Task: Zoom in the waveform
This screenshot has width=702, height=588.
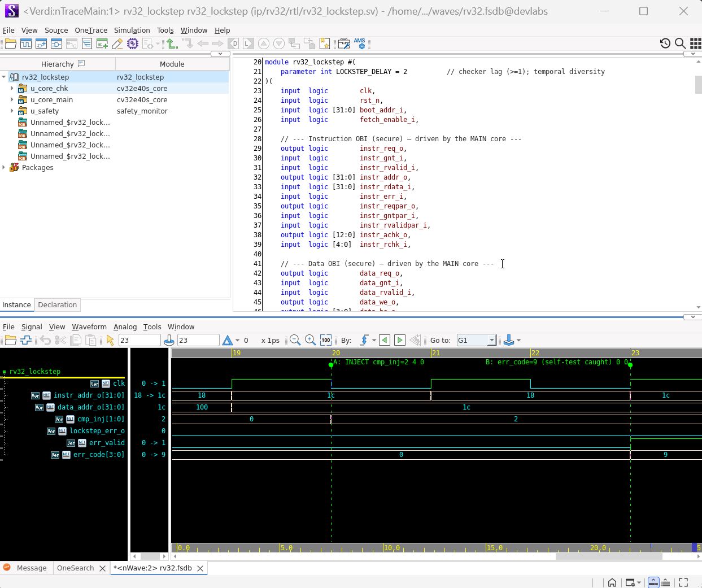Action: 310,340
